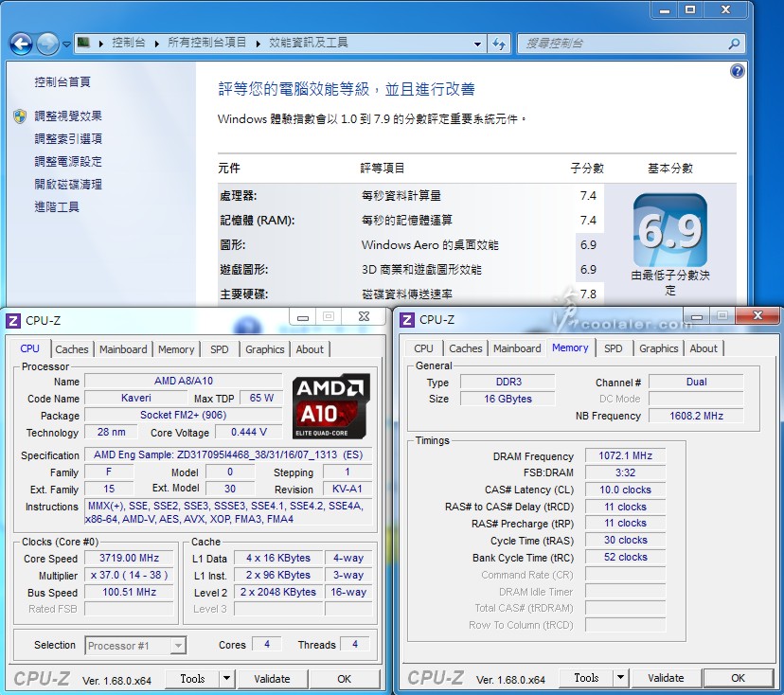This screenshot has width=784, height=695.
Task: Open the blue Help question-mark icon
Action: click(x=737, y=71)
